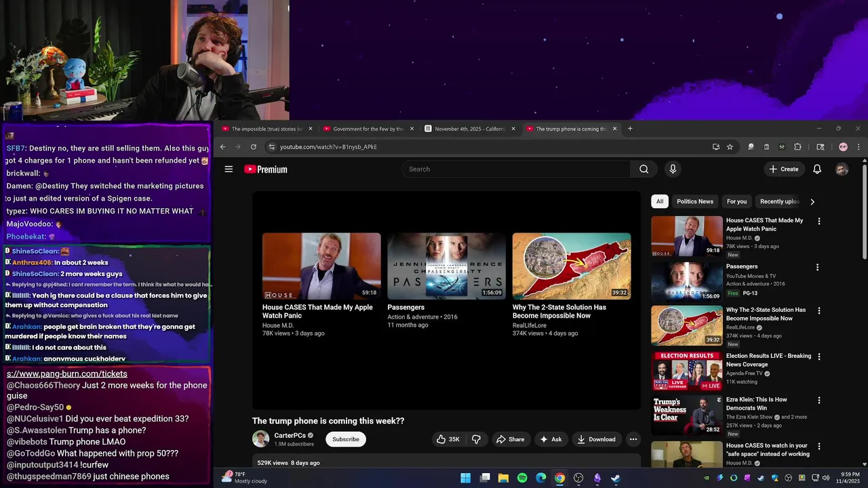Open the volume icon in system tray
Viewport: 868px width, 488px height.
pos(825,478)
